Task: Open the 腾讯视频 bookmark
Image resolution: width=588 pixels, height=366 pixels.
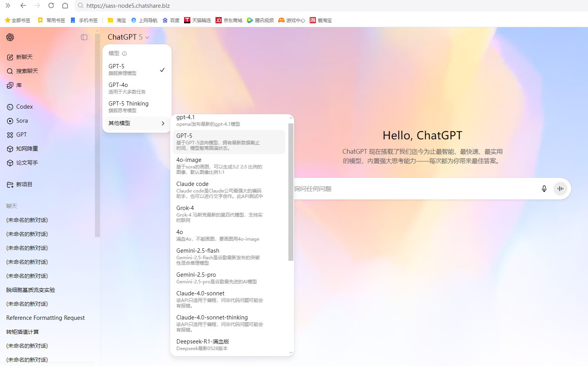Action: (260, 20)
